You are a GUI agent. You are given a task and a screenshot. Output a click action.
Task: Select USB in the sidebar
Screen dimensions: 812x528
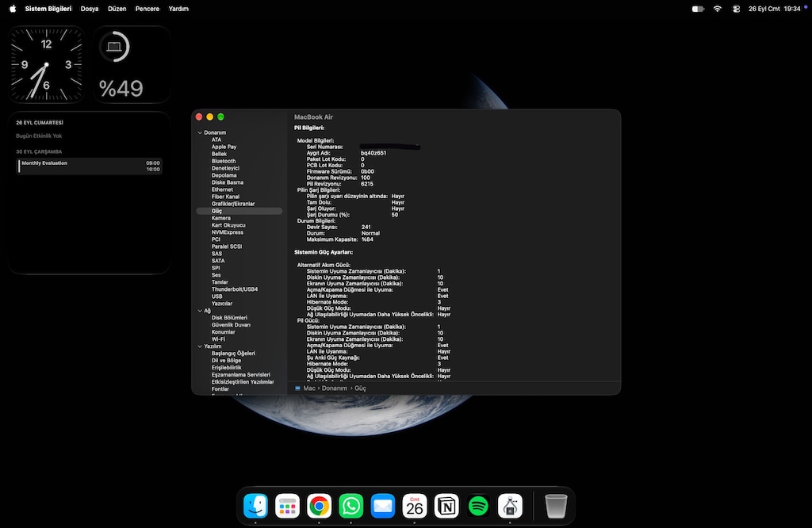click(216, 297)
